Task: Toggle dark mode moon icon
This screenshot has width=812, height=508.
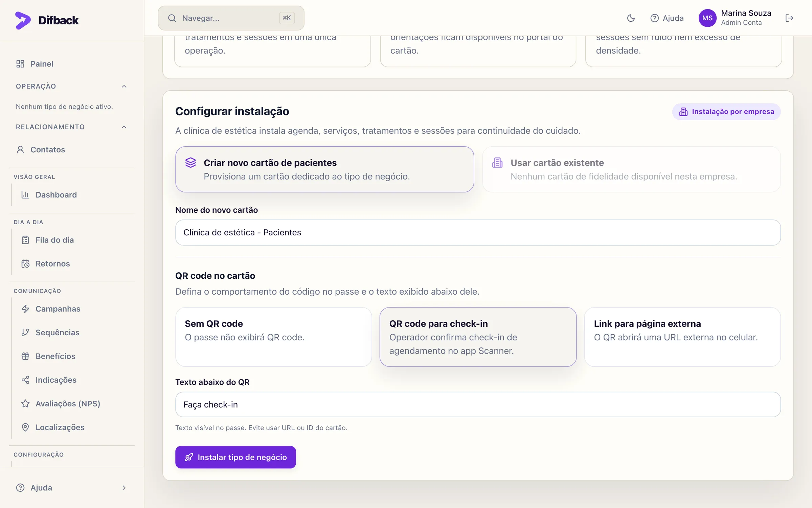Action: 631,18
